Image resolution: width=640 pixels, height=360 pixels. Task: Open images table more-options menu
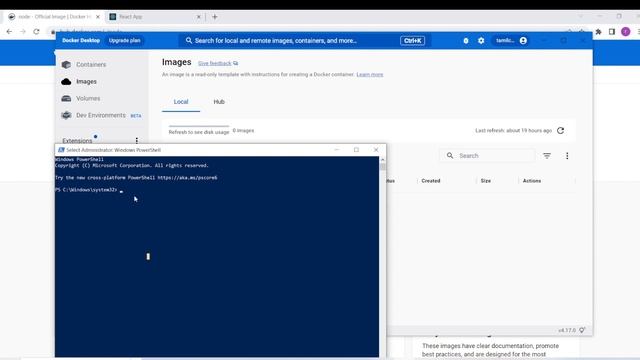(x=567, y=156)
